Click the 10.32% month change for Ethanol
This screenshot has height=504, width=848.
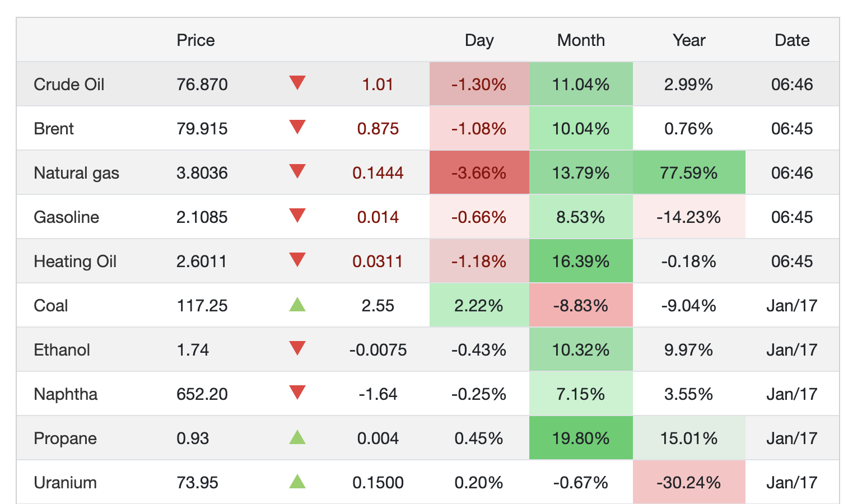581,349
